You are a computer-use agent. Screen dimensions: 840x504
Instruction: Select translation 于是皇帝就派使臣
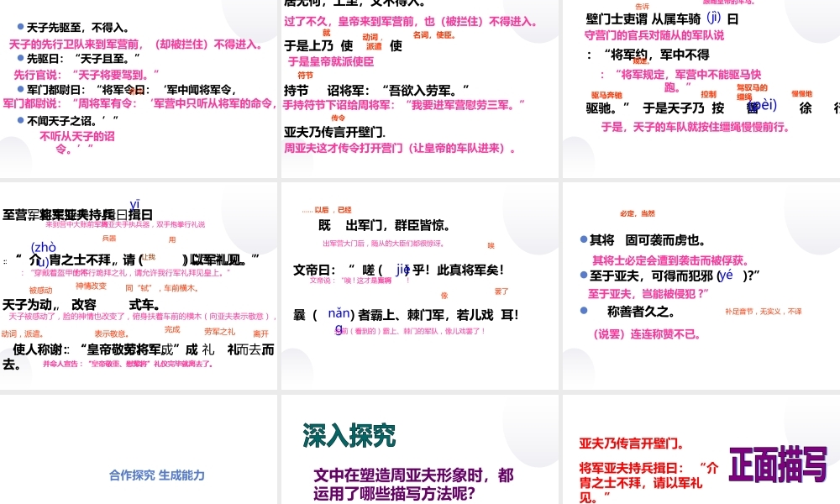(330, 61)
